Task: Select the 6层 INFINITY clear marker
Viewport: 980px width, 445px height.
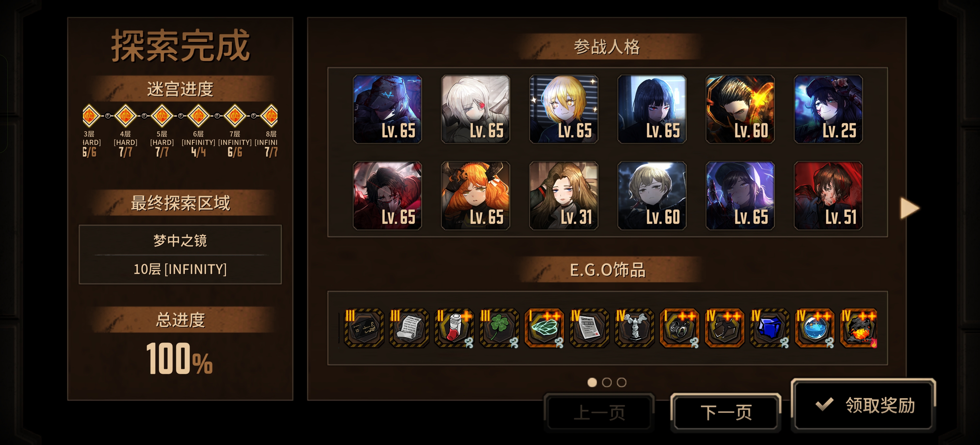Action: (x=198, y=116)
